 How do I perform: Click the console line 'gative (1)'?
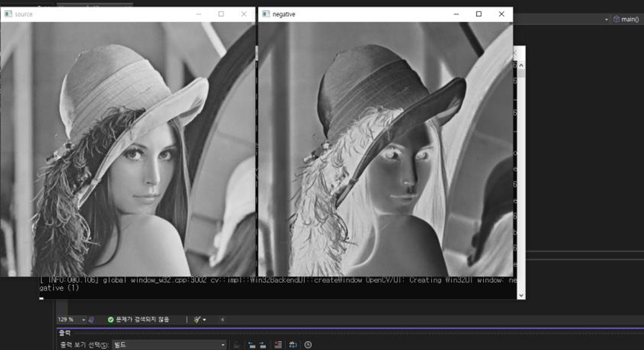pyautogui.click(x=59, y=288)
